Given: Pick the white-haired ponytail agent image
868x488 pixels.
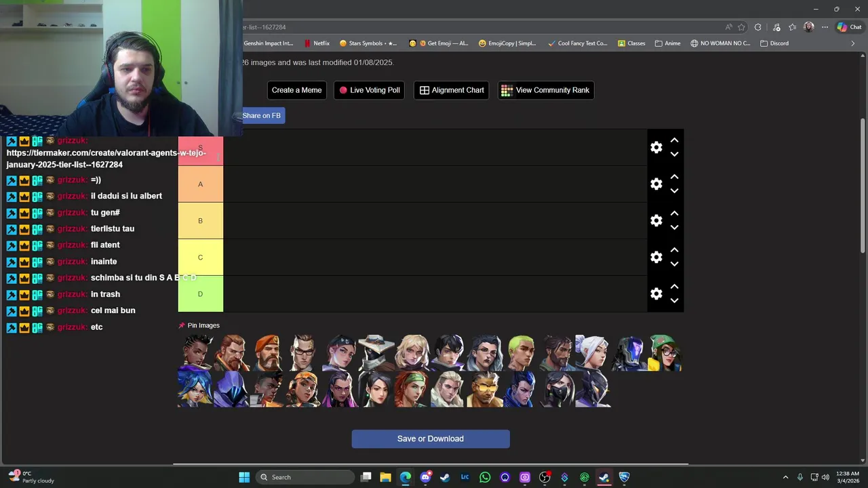Looking at the screenshot, I should click(593, 353).
